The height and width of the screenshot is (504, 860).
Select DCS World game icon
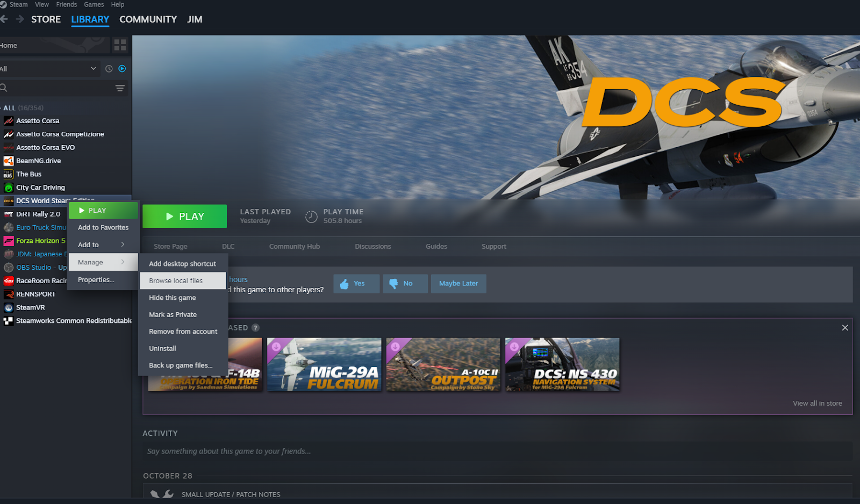click(9, 201)
